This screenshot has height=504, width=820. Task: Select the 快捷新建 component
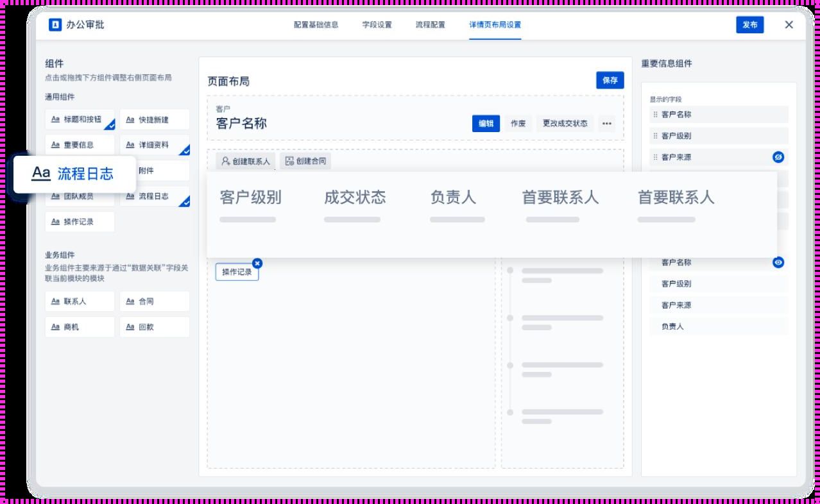[154, 119]
